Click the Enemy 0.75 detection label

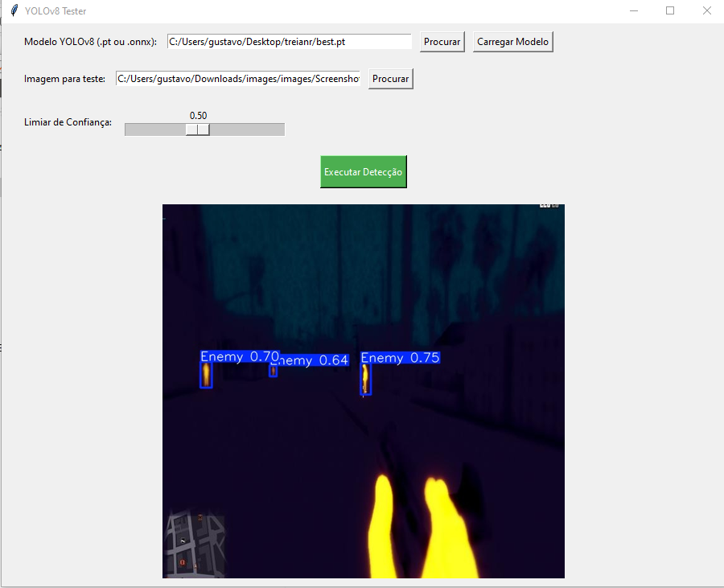click(x=401, y=358)
